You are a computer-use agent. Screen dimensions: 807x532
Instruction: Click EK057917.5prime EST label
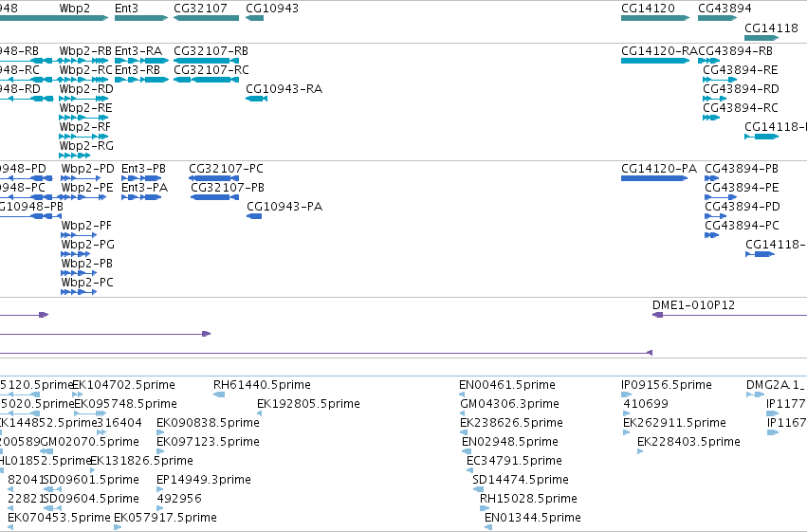tap(165, 518)
